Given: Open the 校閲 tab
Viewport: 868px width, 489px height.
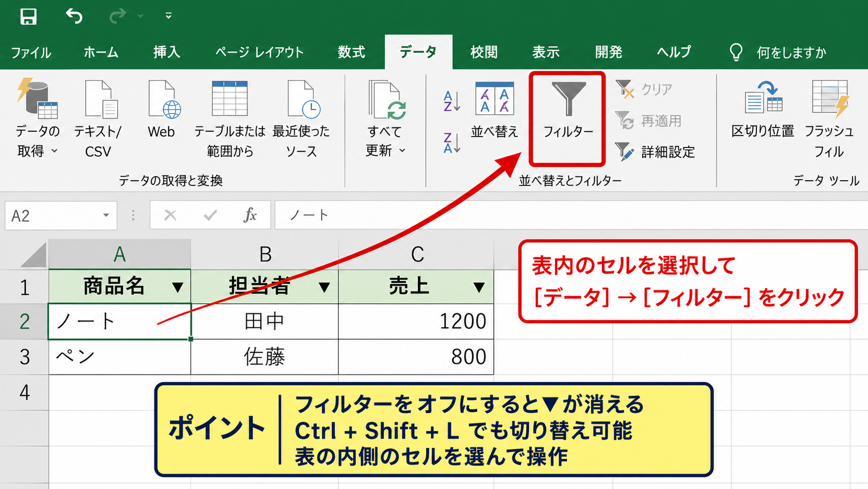Looking at the screenshot, I should (484, 52).
